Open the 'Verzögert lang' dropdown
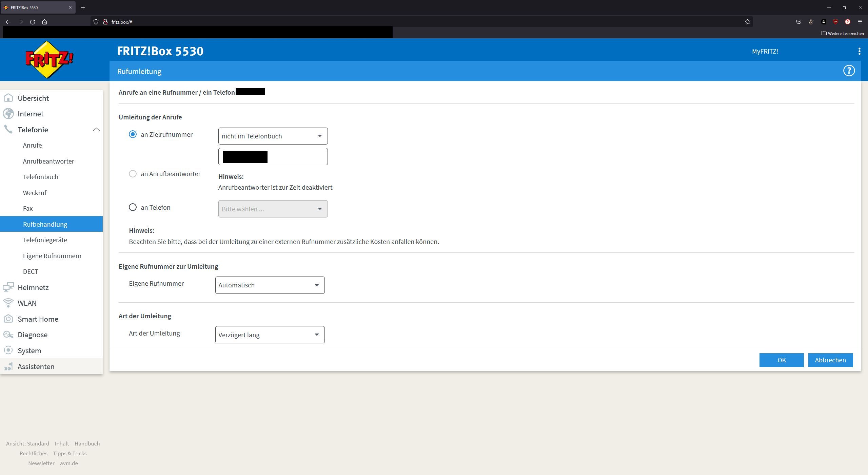 point(270,335)
